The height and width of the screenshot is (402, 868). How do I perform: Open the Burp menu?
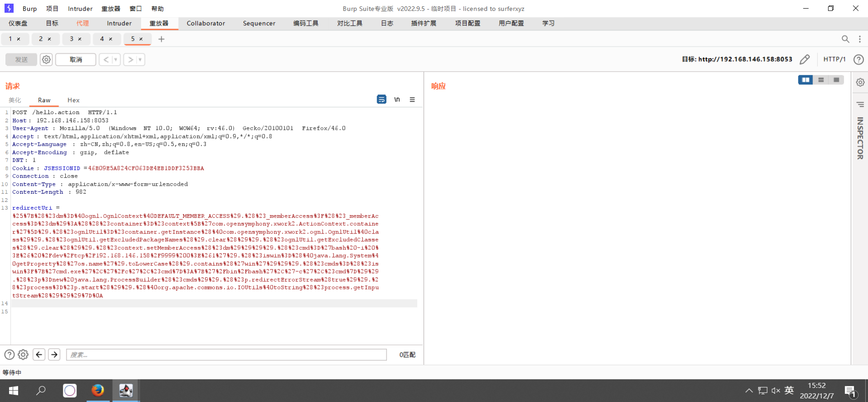30,9
